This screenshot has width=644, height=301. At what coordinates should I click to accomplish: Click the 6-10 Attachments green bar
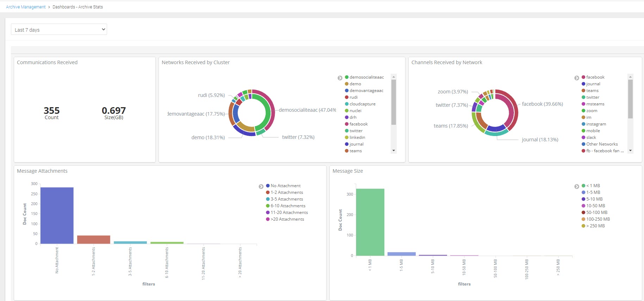pos(167,242)
